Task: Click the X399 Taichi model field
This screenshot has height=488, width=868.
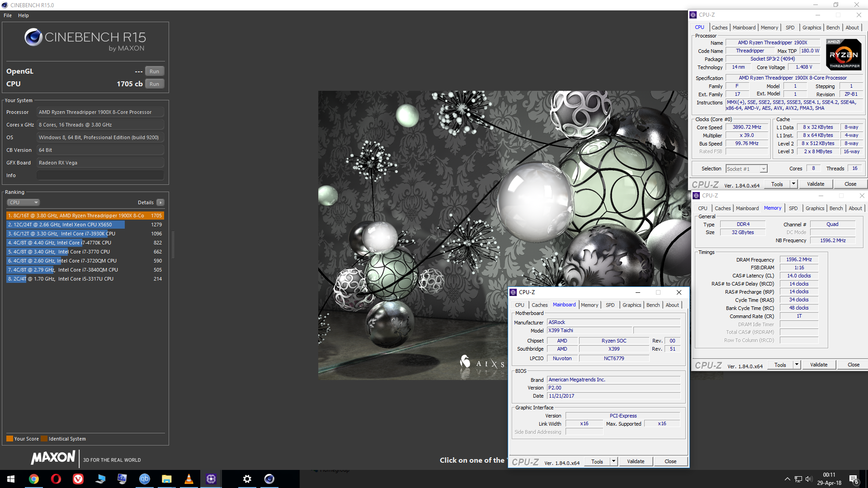Action: pos(590,330)
